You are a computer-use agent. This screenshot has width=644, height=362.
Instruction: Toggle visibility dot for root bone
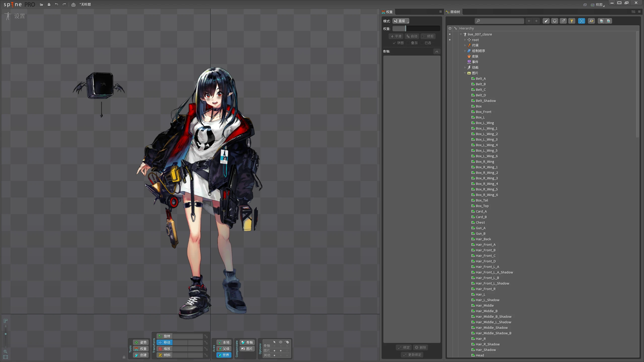[450, 40]
